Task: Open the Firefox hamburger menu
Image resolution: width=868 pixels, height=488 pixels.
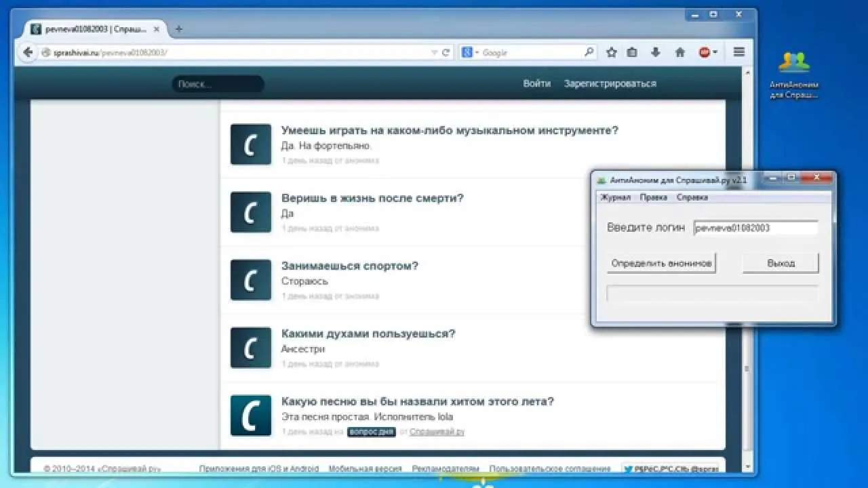Action: tap(739, 52)
